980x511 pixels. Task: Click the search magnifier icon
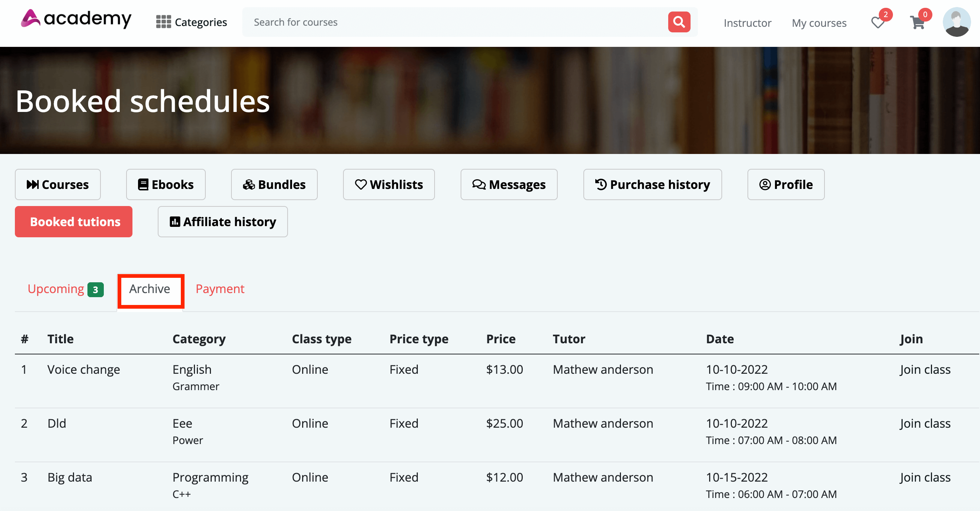point(679,22)
